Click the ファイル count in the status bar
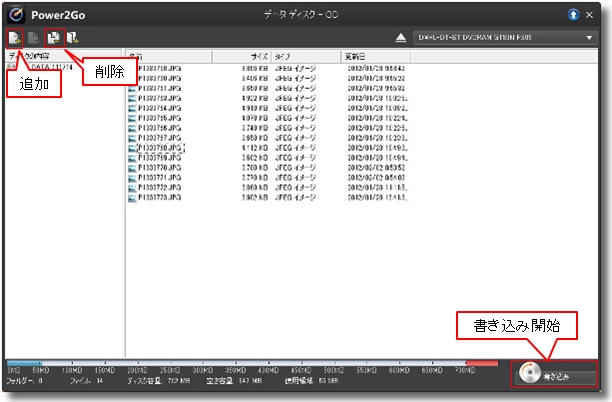Image resolution: width=612 pixels, height=402 pixels. pos(87,381)
